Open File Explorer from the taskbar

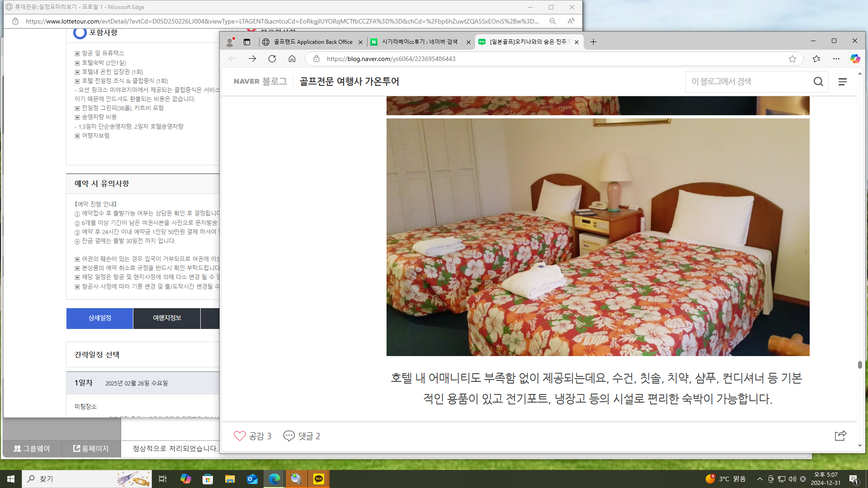coord(230,479)
